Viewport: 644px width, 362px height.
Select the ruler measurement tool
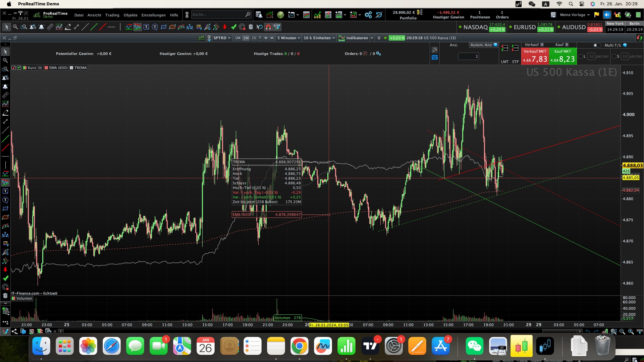tap(50, 27)
